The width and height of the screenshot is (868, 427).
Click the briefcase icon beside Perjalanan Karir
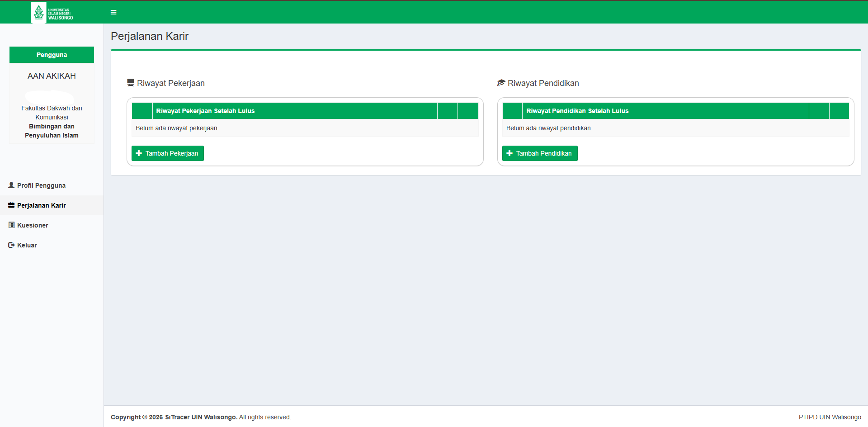[11, 205]
